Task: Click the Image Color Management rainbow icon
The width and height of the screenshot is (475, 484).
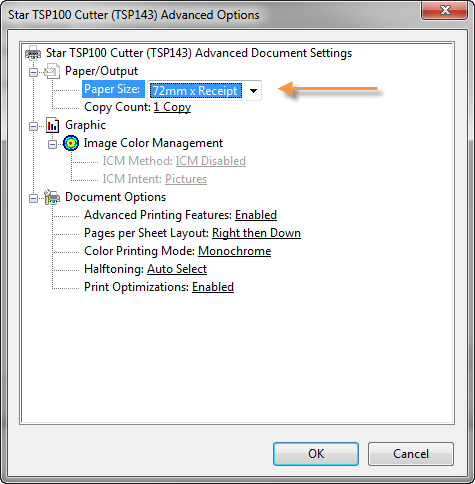Action: [x=71, y=143]
